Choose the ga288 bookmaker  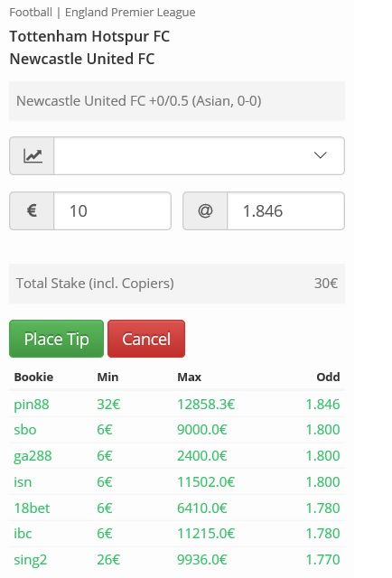(x=177, y=456)
